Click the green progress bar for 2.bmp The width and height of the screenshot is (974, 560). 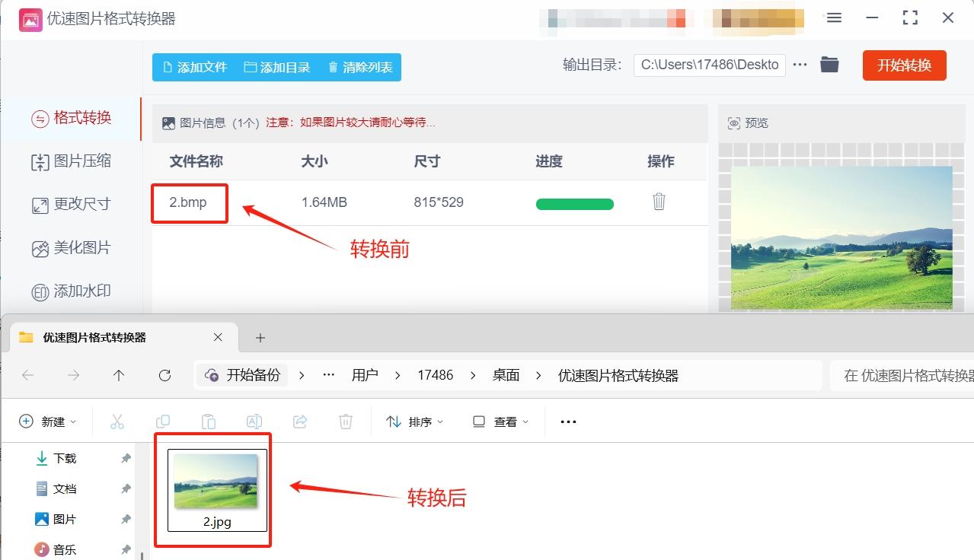tap(574, 203)
